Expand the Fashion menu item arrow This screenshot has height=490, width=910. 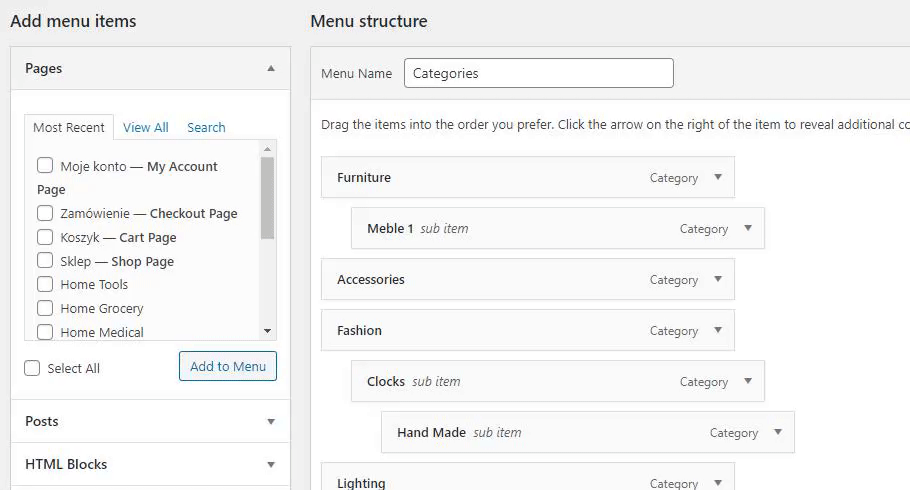[717, 330]
